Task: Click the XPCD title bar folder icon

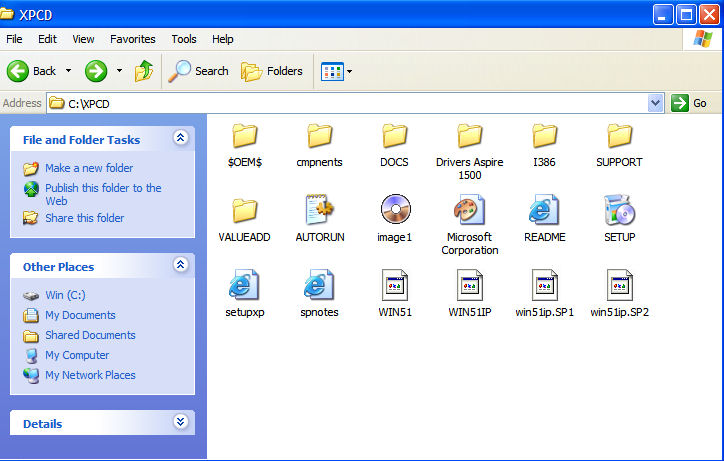Action: pyautogui.click(x=6, y=14)
